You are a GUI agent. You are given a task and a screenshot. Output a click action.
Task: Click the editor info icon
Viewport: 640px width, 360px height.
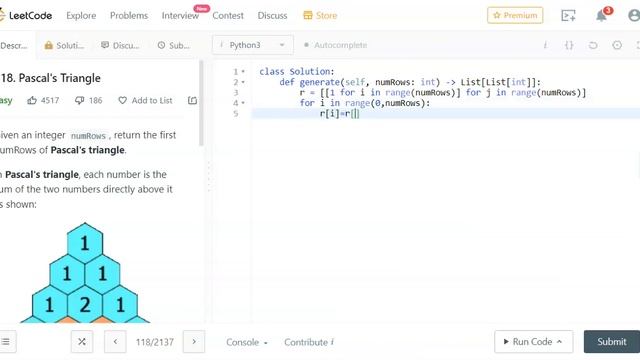pyautogui.click(x=545, y=45)
